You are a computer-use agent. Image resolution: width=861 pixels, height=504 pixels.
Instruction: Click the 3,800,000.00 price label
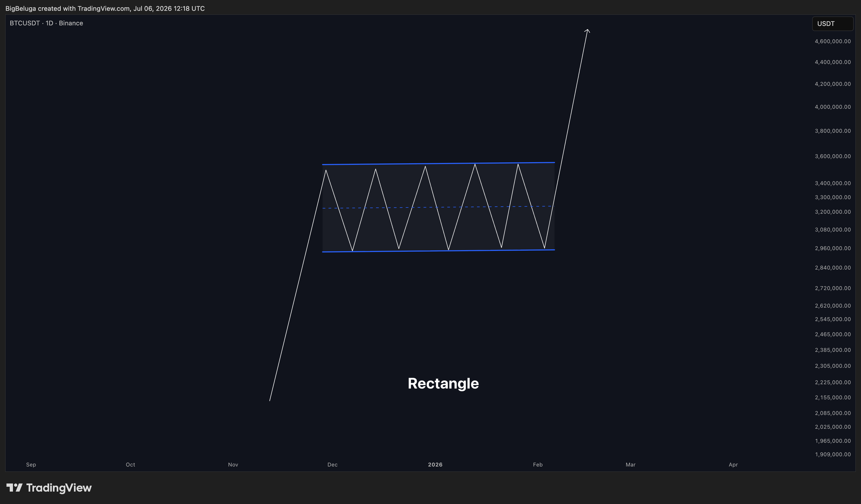point(833,131)
